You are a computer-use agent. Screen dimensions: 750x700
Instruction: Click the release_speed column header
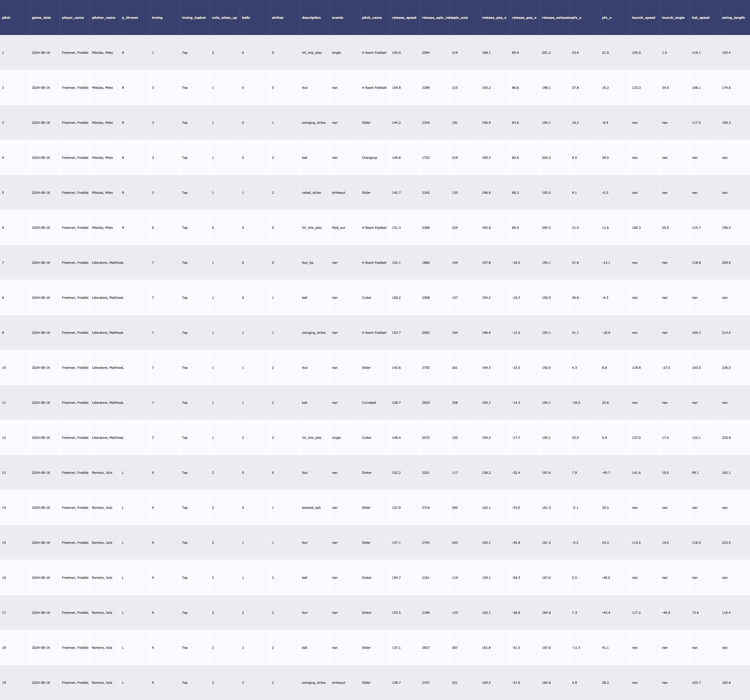coord(404,18)
